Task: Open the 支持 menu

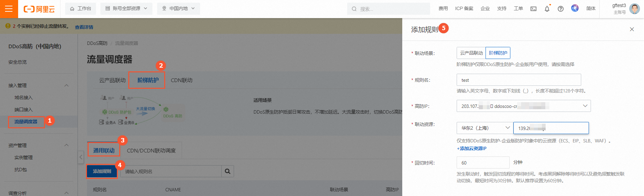Action: (502, 9)
